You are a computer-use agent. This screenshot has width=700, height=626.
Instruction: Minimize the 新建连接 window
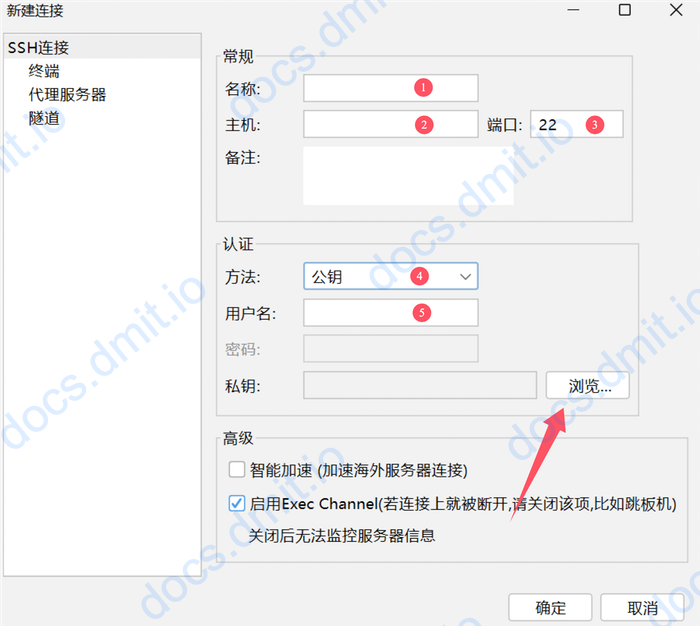(x=573, y=10)
